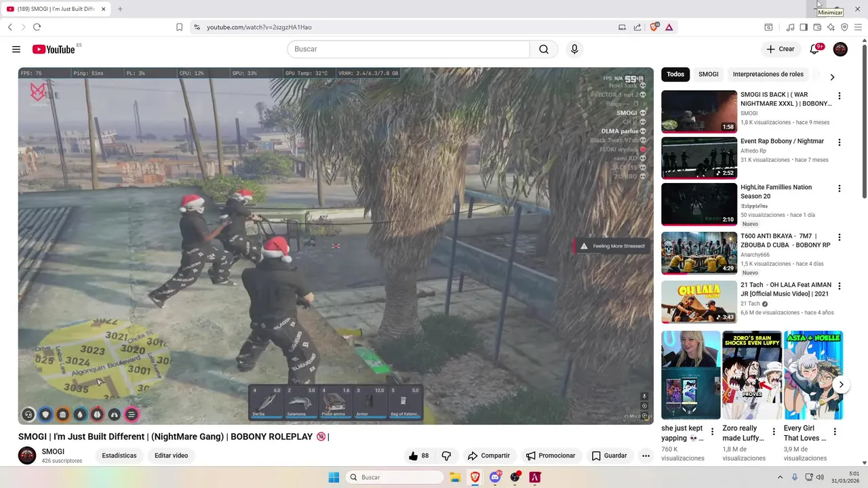Select Interpretaciones de roles chip
Viewport: 868px width, 488px height.
click(768, 75)
